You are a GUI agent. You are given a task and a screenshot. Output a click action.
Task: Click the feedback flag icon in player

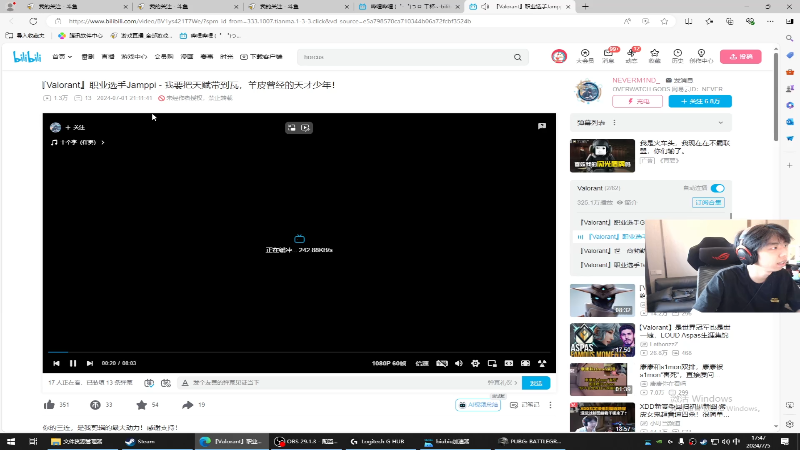[x=542, y=126]
